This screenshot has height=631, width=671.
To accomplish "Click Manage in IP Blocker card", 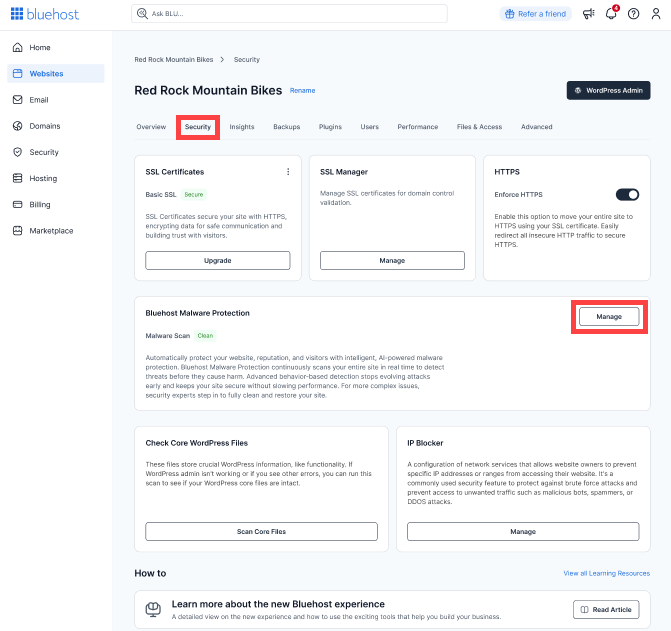I will click(523, 531).
